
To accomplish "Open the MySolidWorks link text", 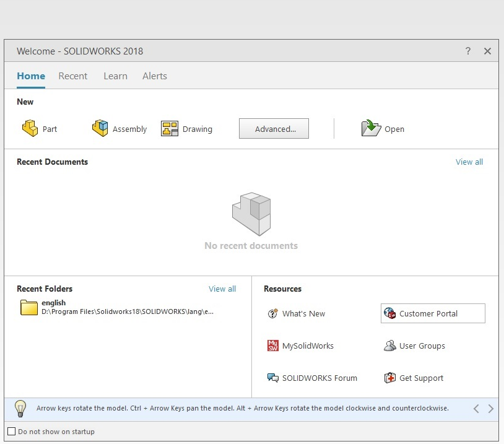I will tap(308, 346).
